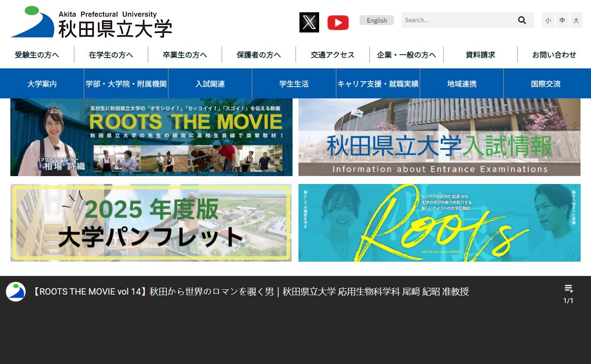The width and height of the screenshot is (591, 364).
Task: Click the channel avatar in video header
Action: click(16, 292)
